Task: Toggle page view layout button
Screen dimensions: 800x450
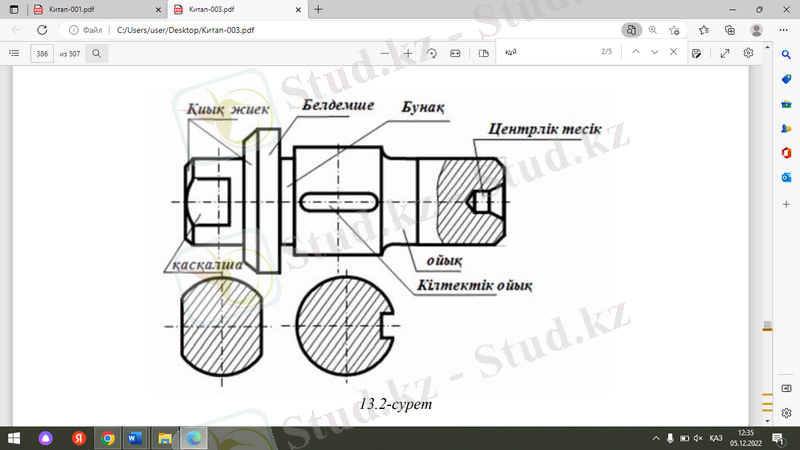Action: (483, 52)
